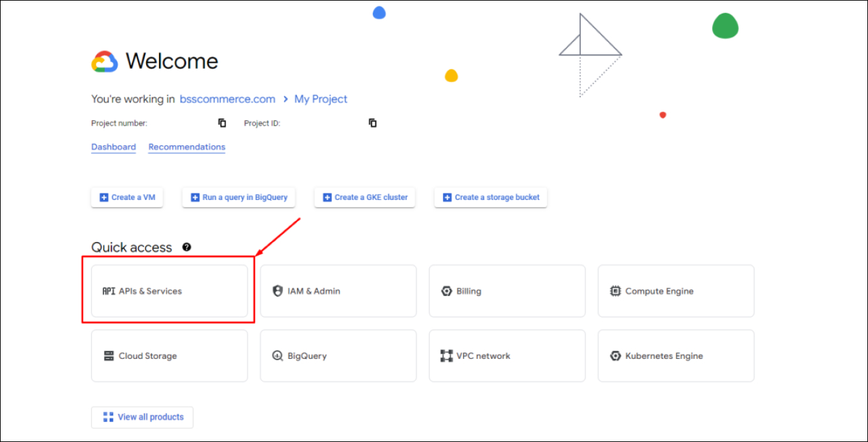The height and width of the screenshot is (442, 868).
Task: Click Create a GKE cluster button
Action: tap(365, 197)
